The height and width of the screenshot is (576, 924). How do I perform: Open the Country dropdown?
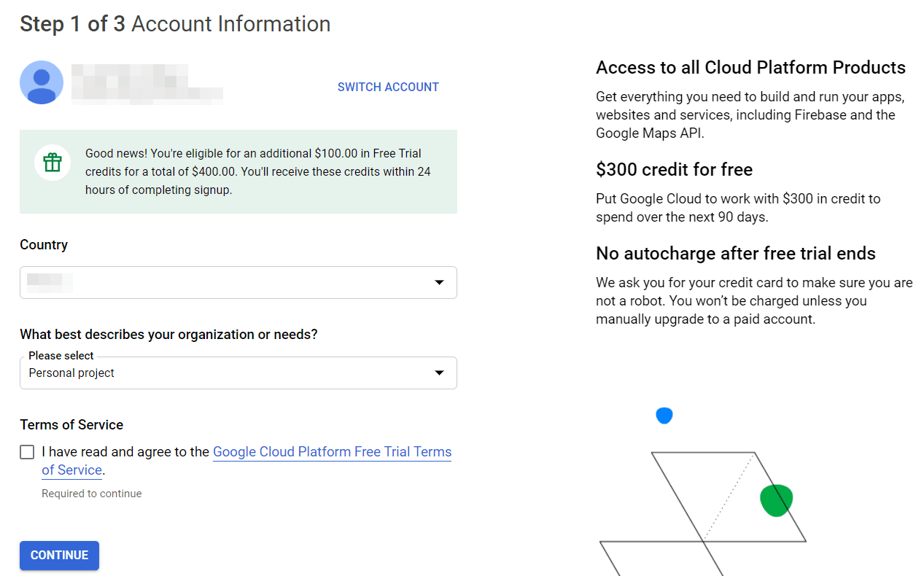point(238,282)
